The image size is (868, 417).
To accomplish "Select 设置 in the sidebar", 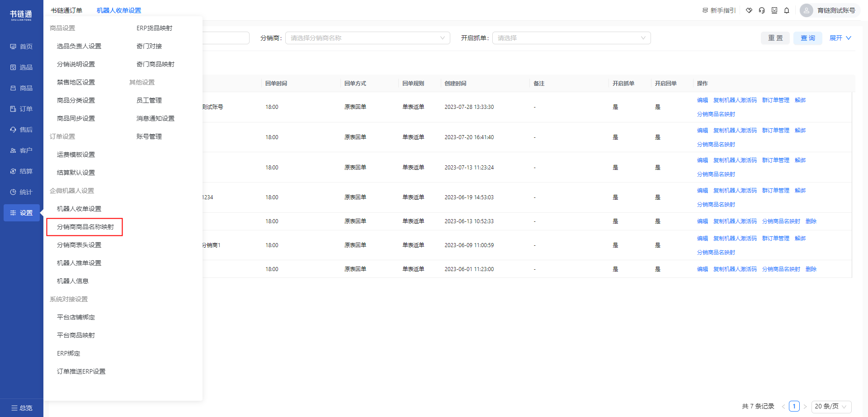I will pyautogui.click(x=21, y=213).
